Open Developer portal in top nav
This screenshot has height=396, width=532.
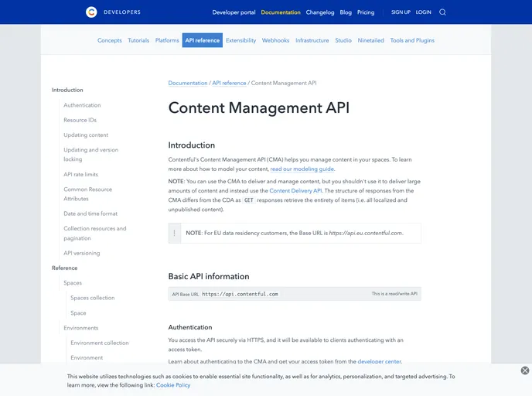(234, 12)
